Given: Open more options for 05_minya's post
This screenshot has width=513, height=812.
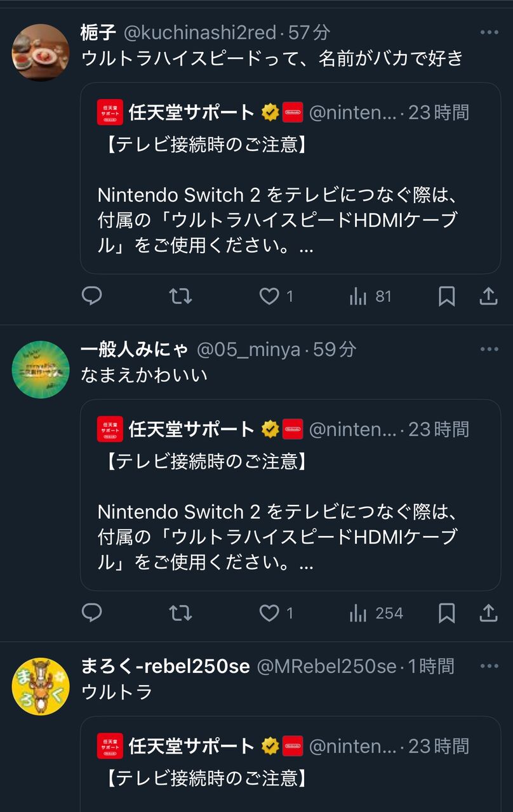Looking at the screenshot, I should (489, 349).
